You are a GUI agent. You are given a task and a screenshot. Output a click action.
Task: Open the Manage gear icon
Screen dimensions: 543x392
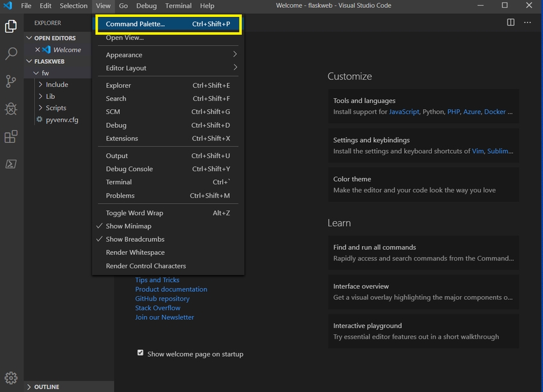tap(11, 378)
